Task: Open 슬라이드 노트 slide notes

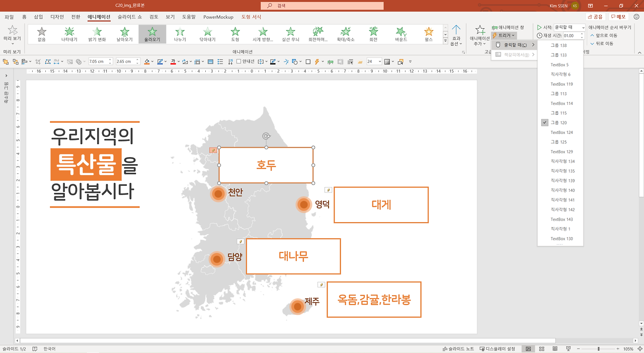Action: pos(458,348)
